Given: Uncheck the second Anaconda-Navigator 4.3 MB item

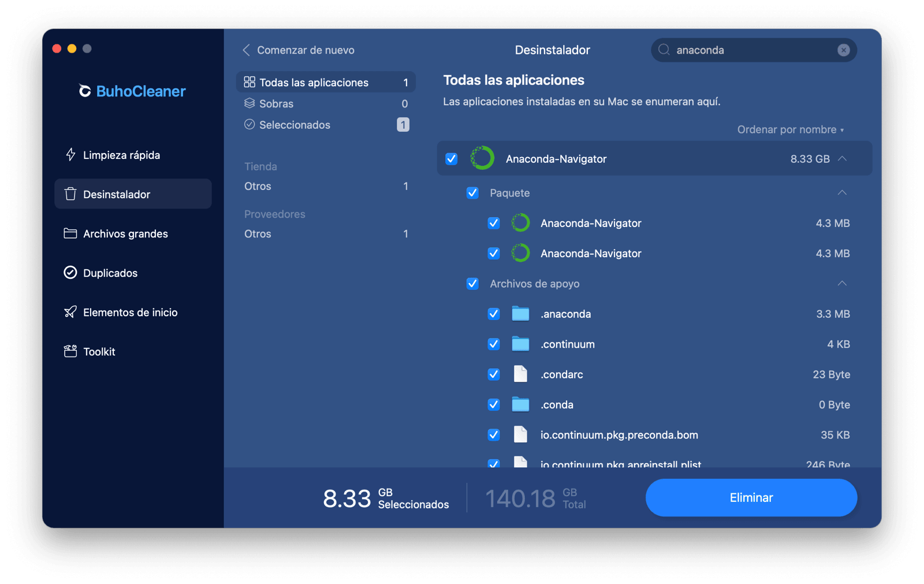Looking at the screenshot, I should coord(494,253).
